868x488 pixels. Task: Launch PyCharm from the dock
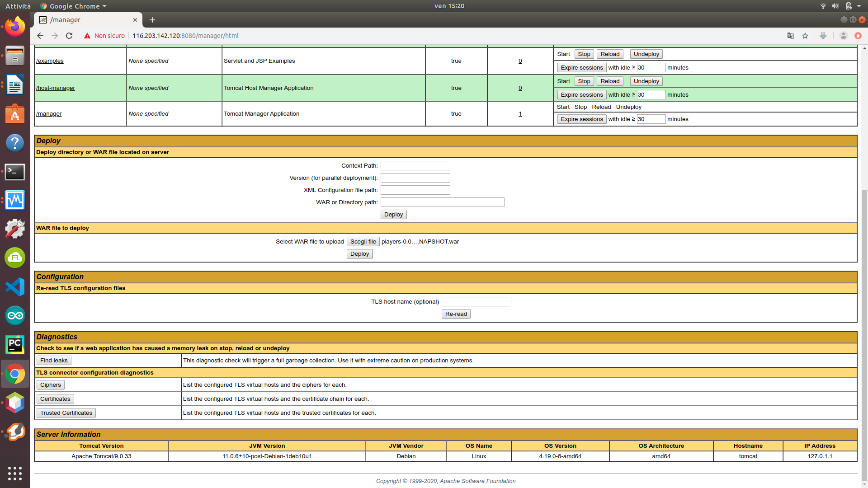click(15, 345)
